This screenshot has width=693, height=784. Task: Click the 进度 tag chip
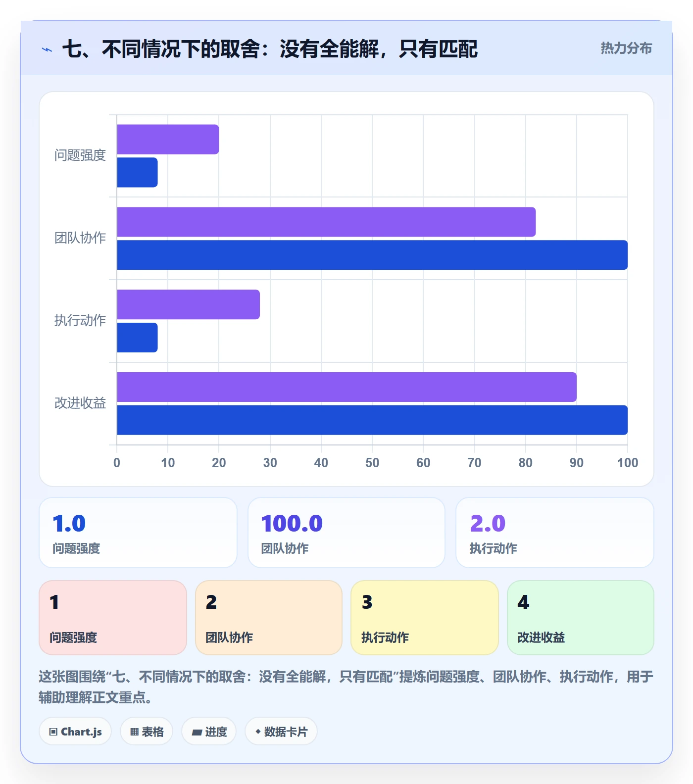[x=209, y=732]
